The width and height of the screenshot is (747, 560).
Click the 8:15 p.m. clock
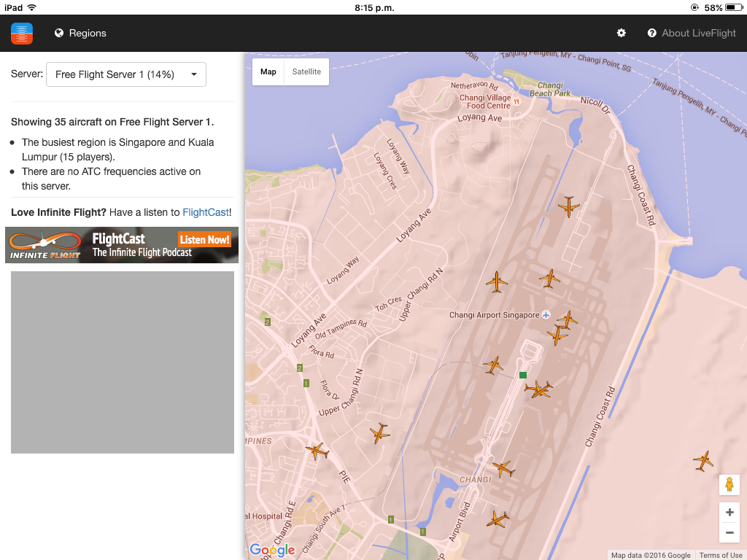(374, 7)
